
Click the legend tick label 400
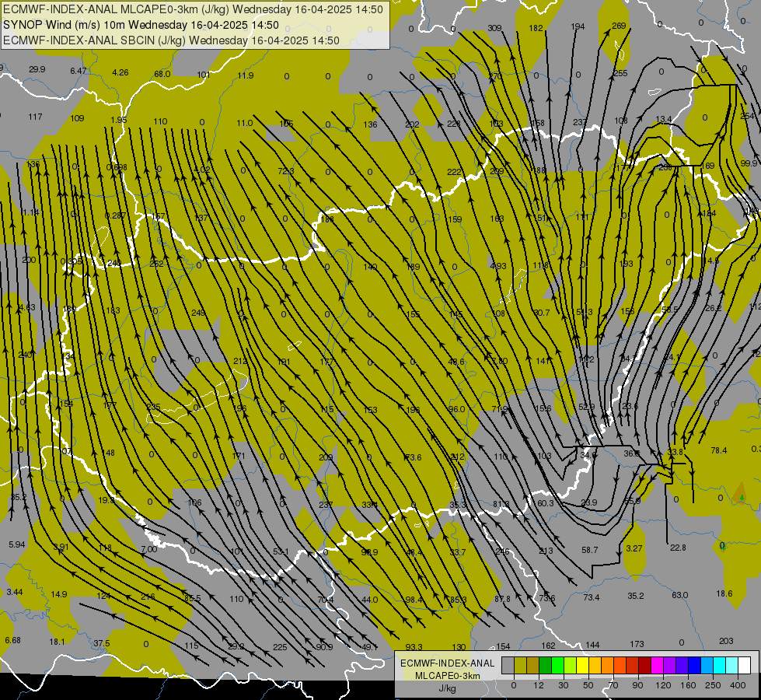pos(738,685)
